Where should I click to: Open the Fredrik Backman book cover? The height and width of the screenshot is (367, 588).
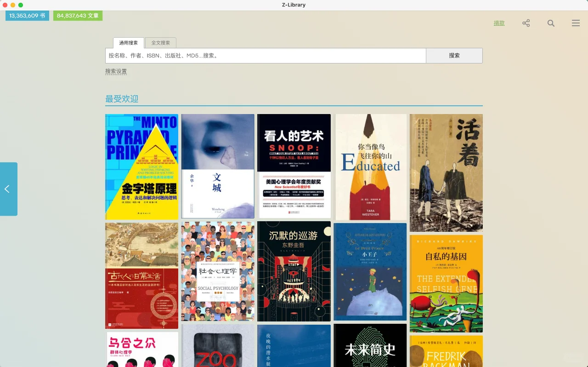tap(446, 351)
